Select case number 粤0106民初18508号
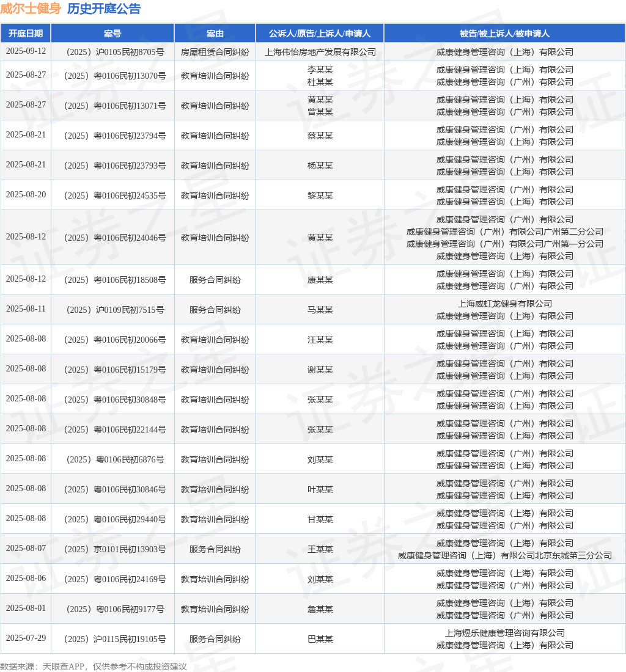Viewport: 626px width, 672px height. pos(115,280)
